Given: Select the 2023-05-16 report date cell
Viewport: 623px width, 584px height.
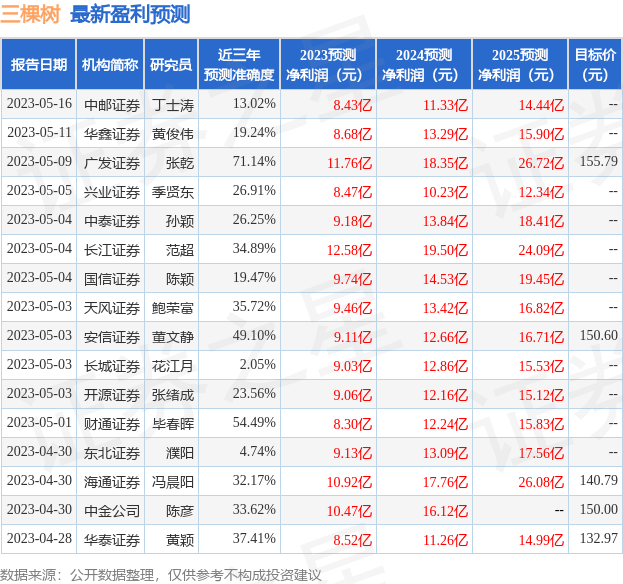Looking at the screenshot, I should 39,104.
